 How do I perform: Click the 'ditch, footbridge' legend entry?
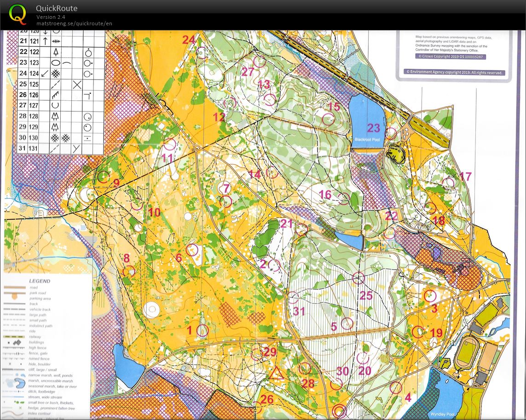point(43,391)
